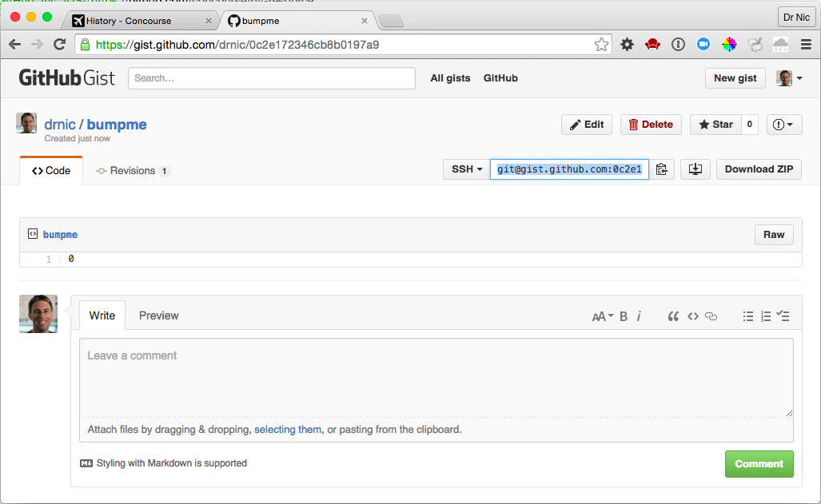Screen dimensions: 821x504
Task: Click the Delete gist button
Action: tap(651, 125)
